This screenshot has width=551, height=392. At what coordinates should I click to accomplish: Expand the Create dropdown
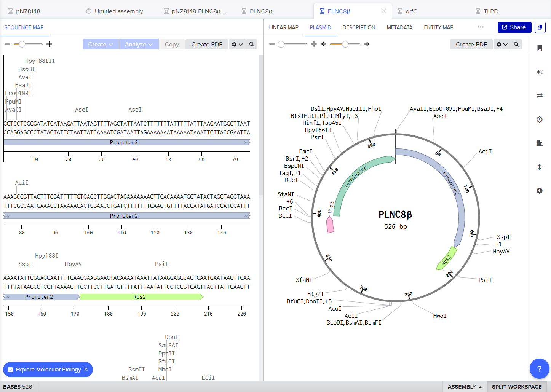click(101, 44)
